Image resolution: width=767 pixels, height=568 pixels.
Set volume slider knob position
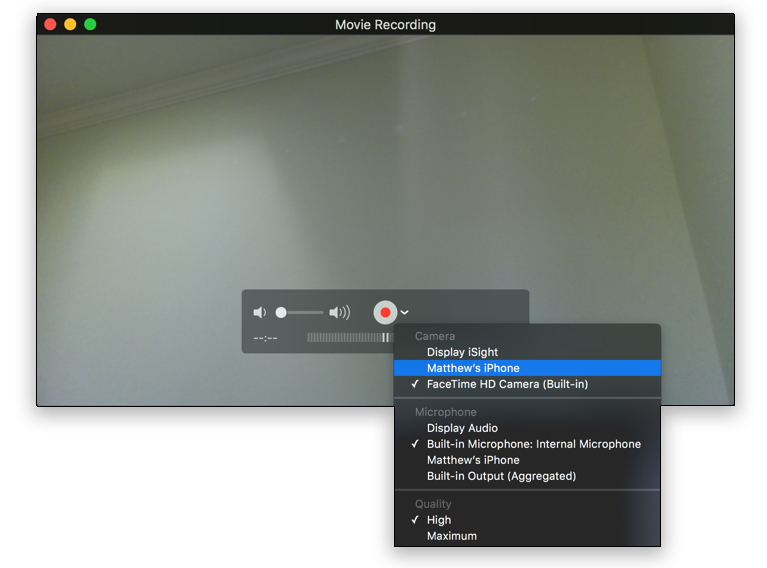click(x=281, y=312)
